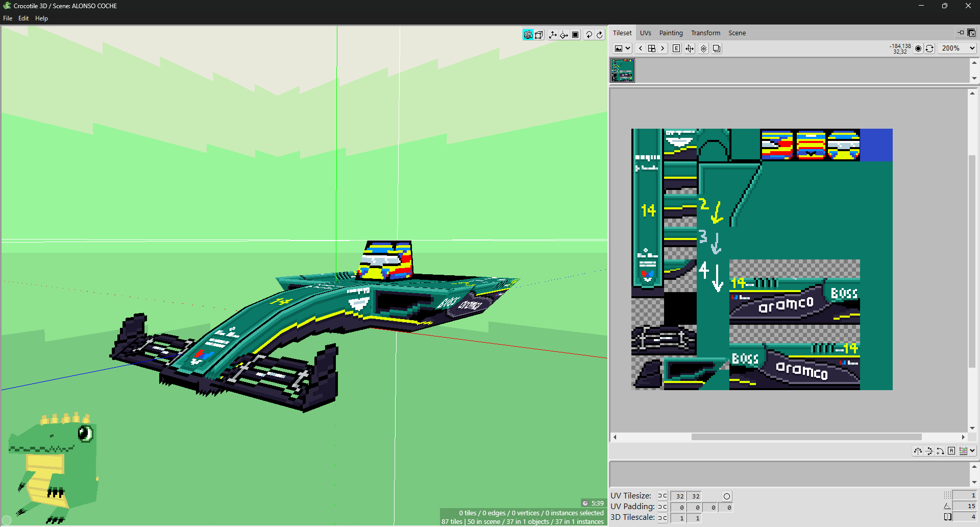Expand the color grid palette dropdown arrow

972,451
